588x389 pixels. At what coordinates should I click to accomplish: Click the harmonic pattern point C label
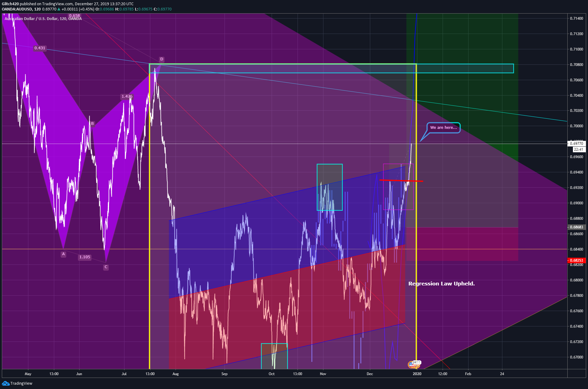click(x=106, y=267)
